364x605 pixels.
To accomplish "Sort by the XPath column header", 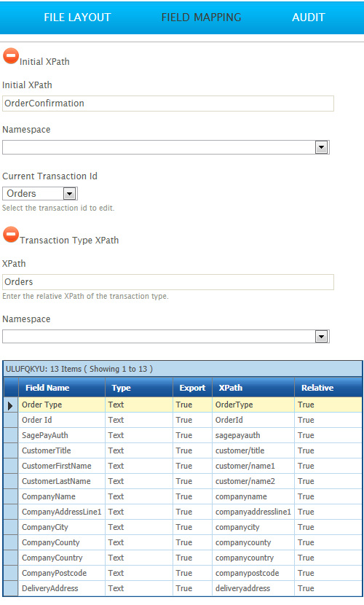I will pyautogui.click(x=253, y=388).
